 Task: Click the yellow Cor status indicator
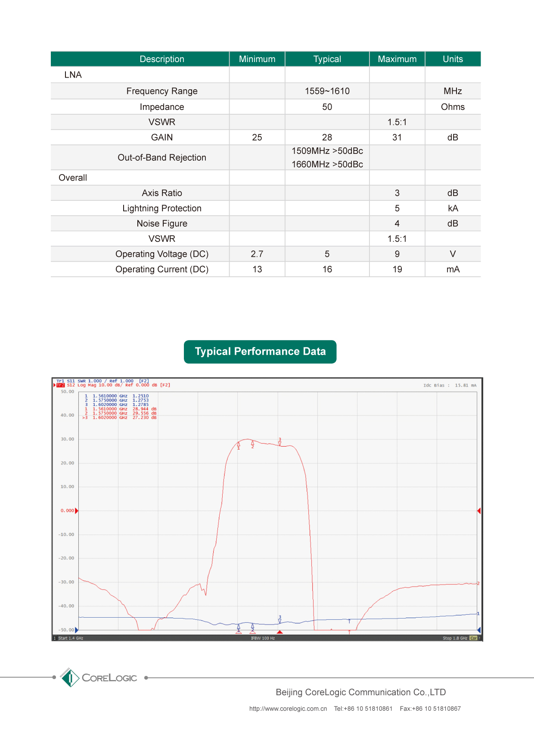pos(473,638)
